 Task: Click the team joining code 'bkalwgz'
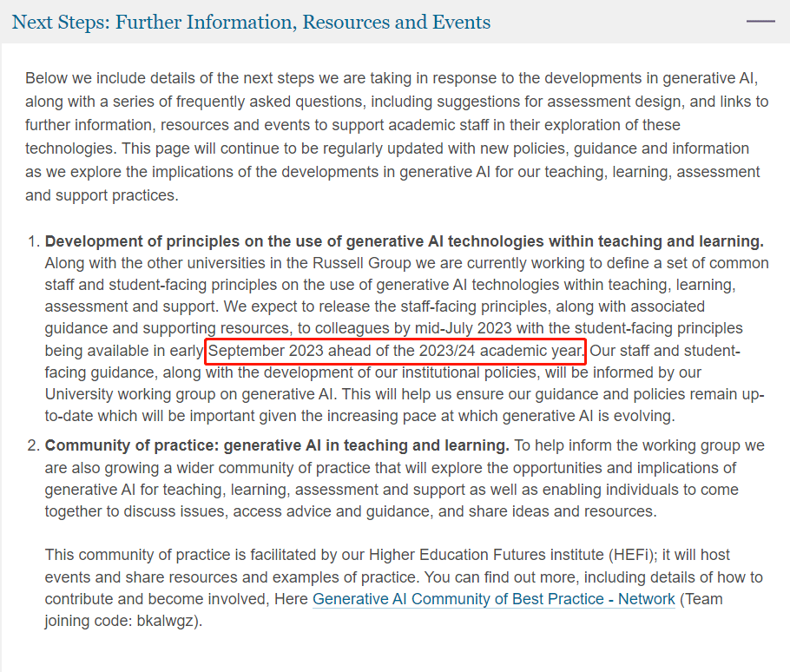pos(169,622)
